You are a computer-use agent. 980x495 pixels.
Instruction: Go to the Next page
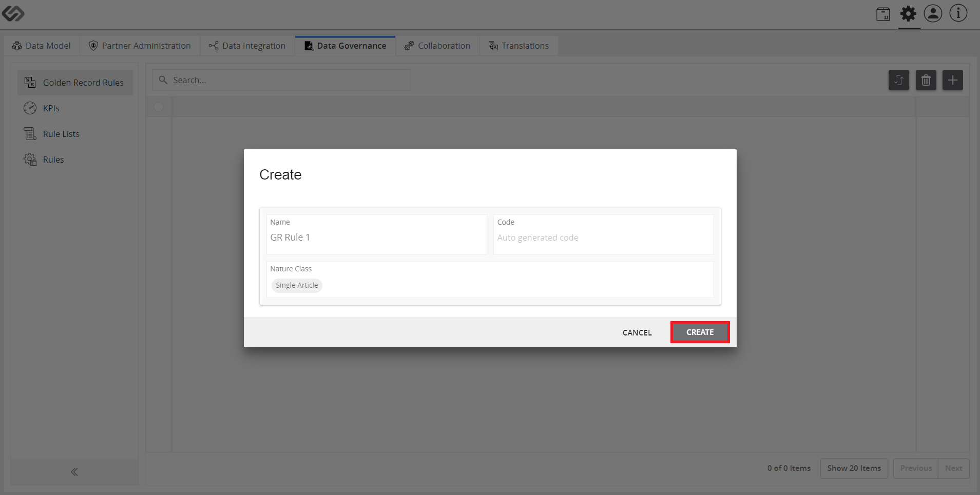953,468
